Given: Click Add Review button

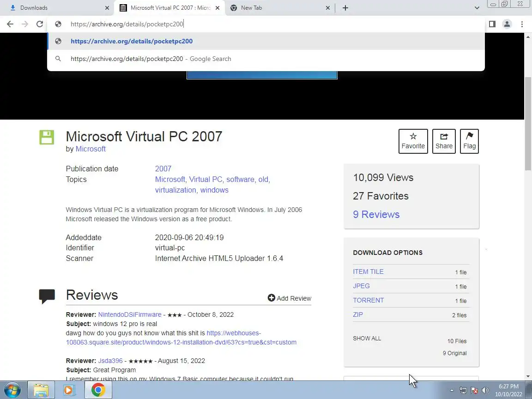Looking at the screenshot, I should [x=290, y=298].
